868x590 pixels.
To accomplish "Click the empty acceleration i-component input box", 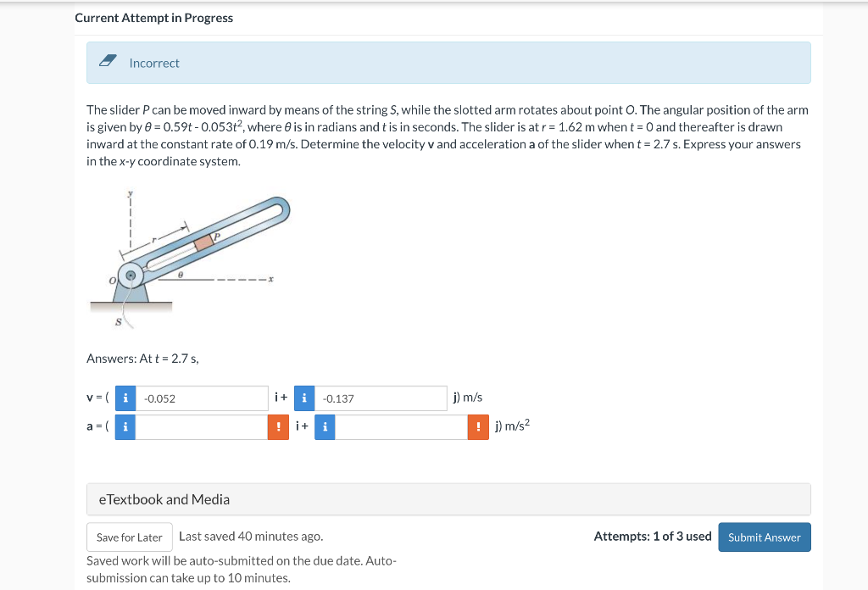I will (202, 426).
